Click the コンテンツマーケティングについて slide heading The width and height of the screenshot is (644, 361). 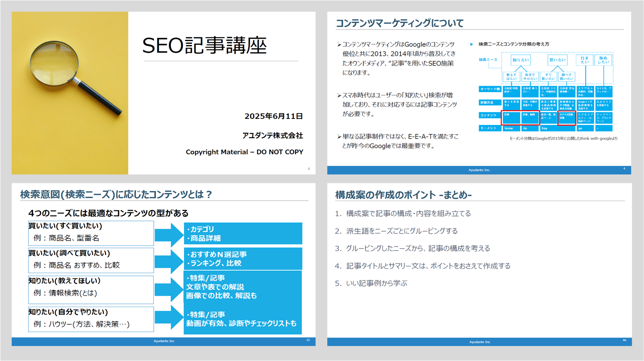(400, 23)
